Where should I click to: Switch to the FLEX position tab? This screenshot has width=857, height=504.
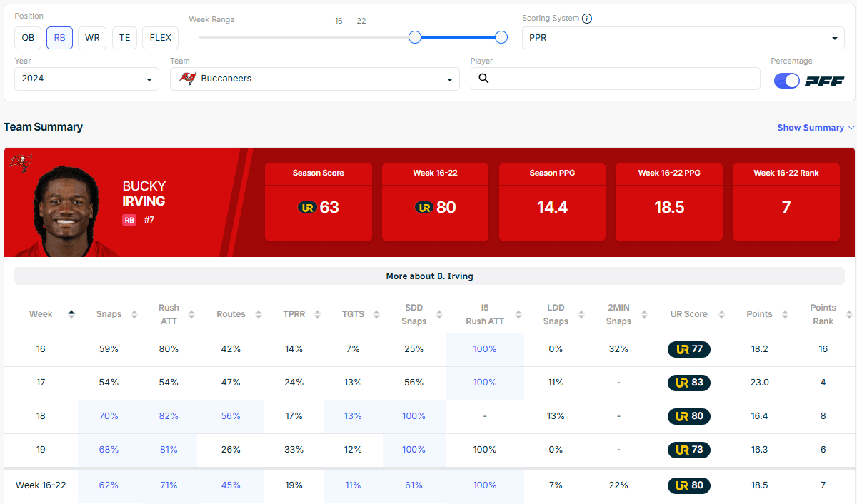click(x=160, y=38)
